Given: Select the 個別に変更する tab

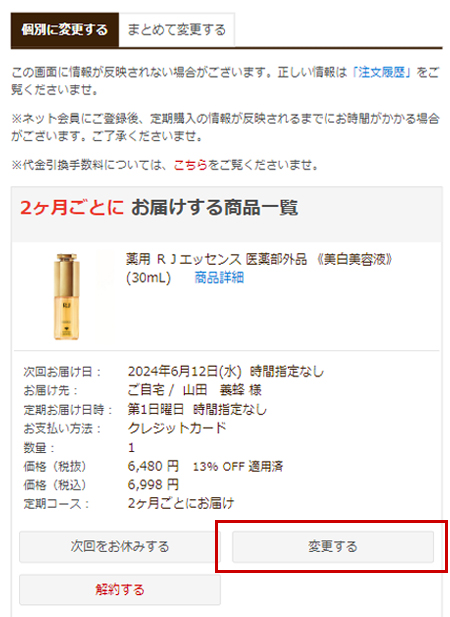Looking at the screenshot, I should [65, 30].
